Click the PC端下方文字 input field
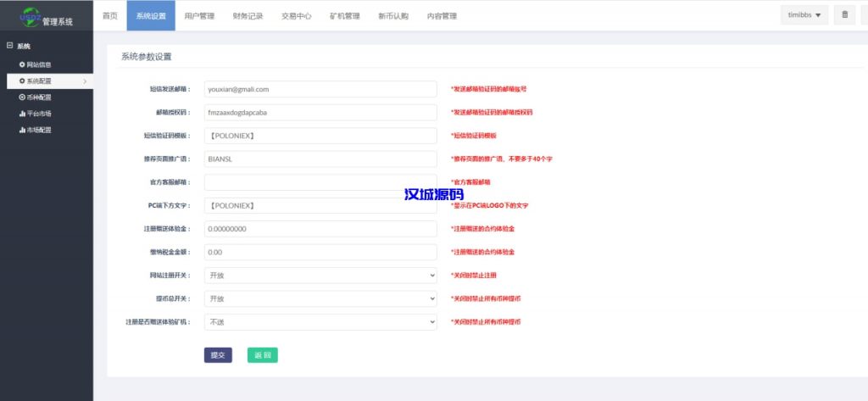The width and height of the screenshot is (868, 401). click(x=320, y=205)
